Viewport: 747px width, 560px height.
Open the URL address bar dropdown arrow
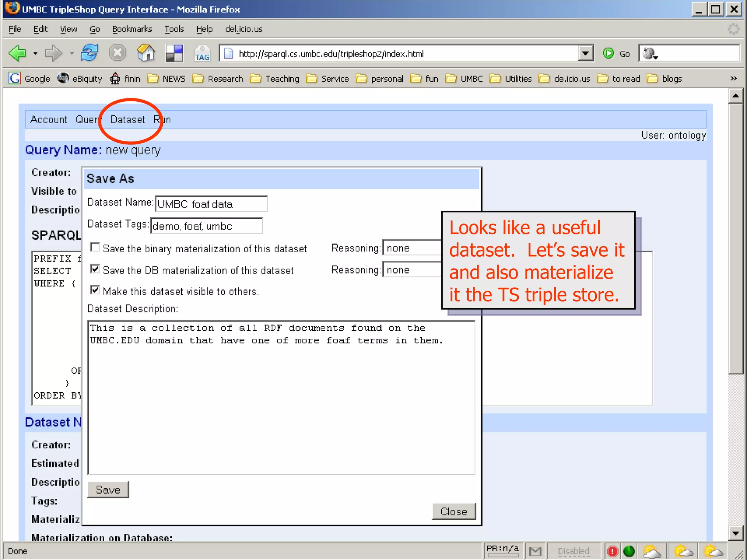585,54
